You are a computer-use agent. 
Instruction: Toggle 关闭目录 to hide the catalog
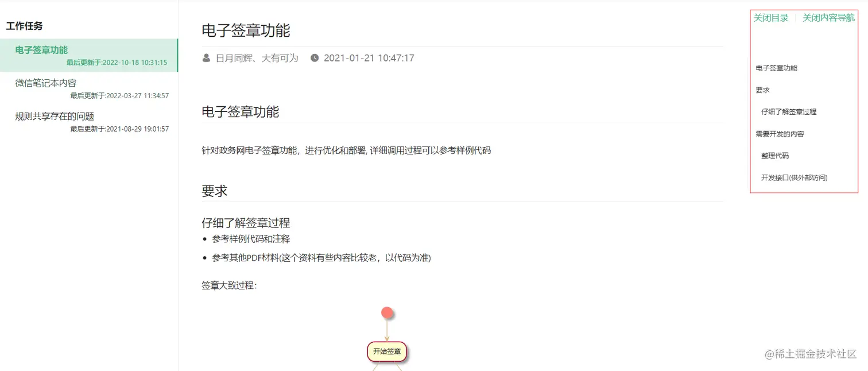point(771,18)
